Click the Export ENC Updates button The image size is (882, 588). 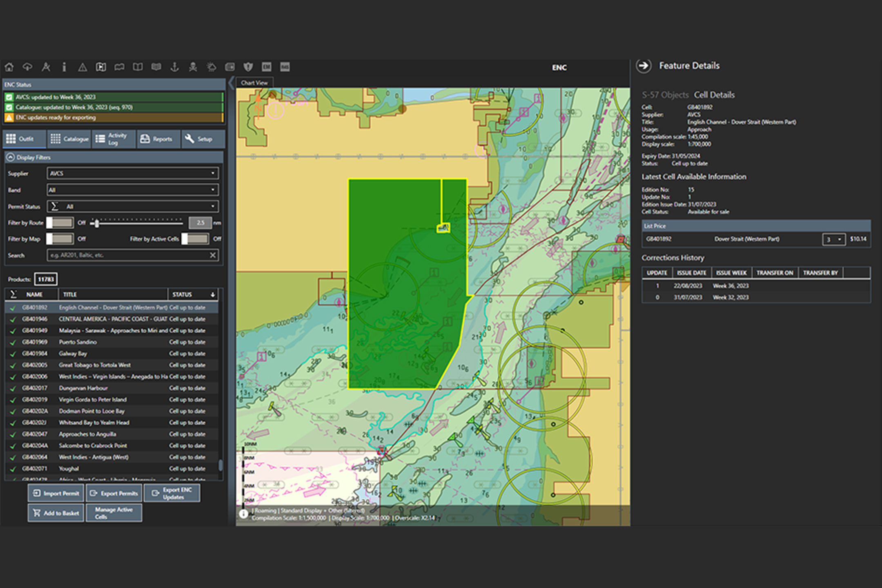(x=172, y=493)
